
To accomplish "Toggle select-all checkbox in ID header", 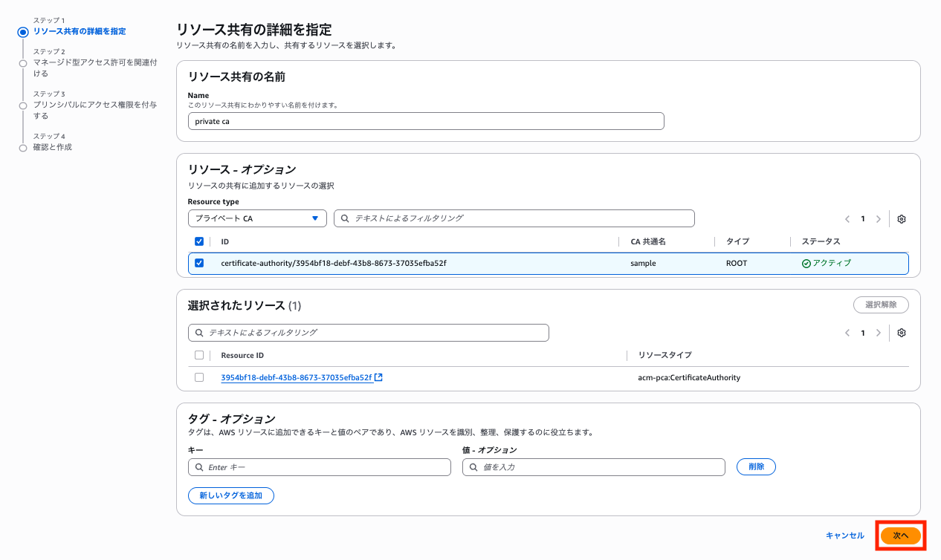I will pyautogui.click(x=198, y=241).
